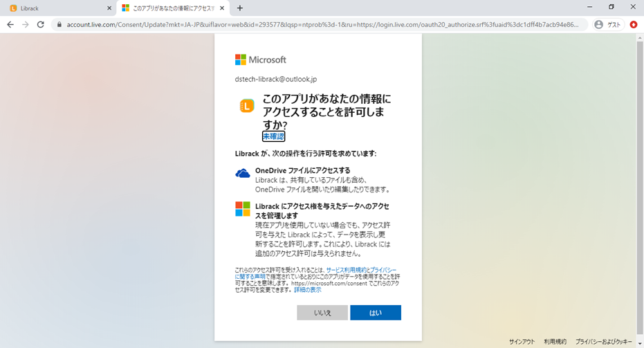Image resolution: width=644 pixels, height=348 pixels.
Task: Click the はい (Yes) button
Action: (x=376, y=313)
